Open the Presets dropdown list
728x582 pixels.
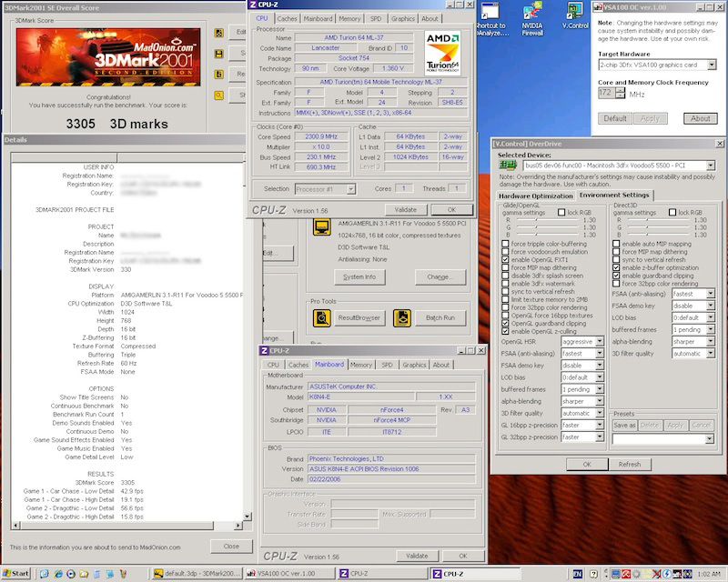709,438
